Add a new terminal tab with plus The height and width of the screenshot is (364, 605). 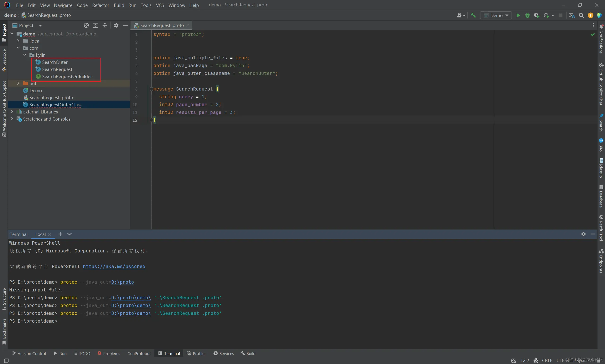(x=60, y=234)
